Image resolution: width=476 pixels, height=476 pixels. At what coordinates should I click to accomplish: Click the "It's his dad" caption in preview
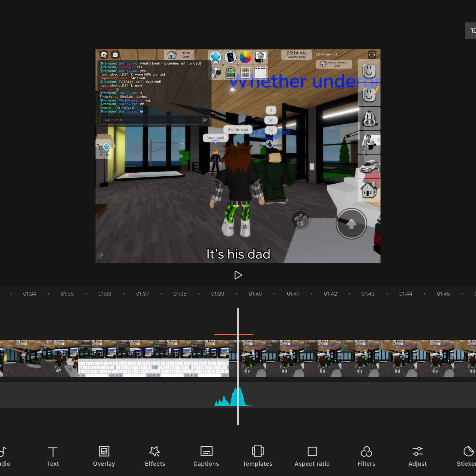238,254
